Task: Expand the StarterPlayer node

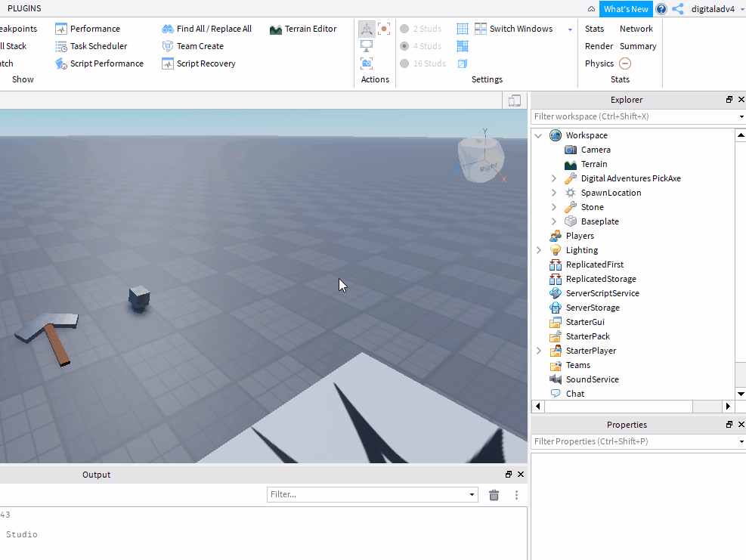Action: point(539,351)
